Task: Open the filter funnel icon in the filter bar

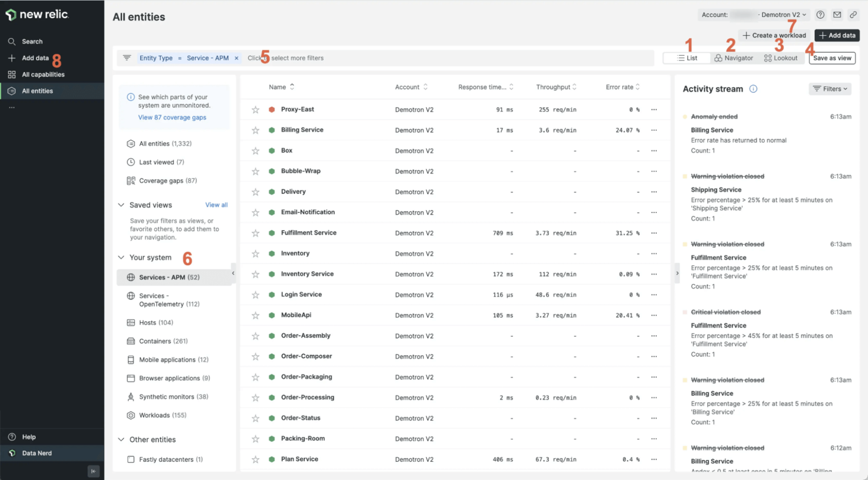Action: tap(127, 58)
